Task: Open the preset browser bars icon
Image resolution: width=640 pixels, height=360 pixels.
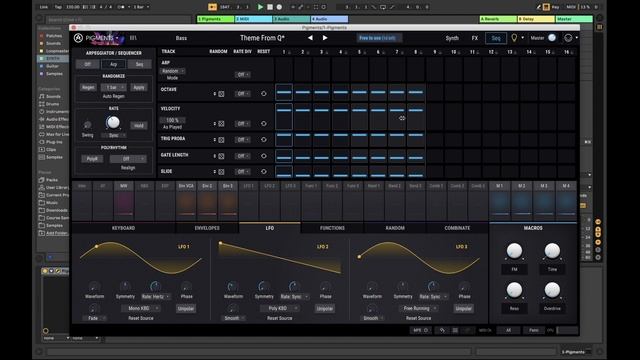Action: coord(133,38)
